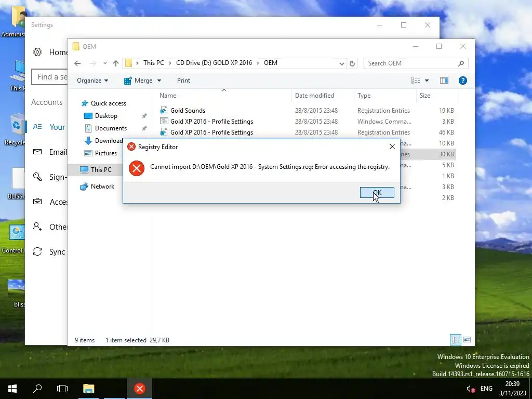Click CD Drive (D:) GOLD XP 2016 breadcrumb
This screenshot has height=399, width=532.
(x=214, y=63)
